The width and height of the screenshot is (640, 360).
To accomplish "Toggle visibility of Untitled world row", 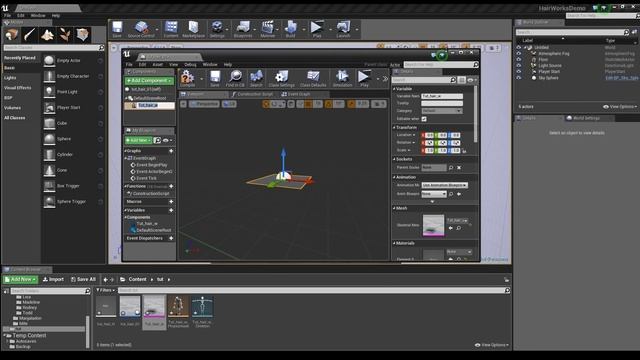I will [519, 47].
